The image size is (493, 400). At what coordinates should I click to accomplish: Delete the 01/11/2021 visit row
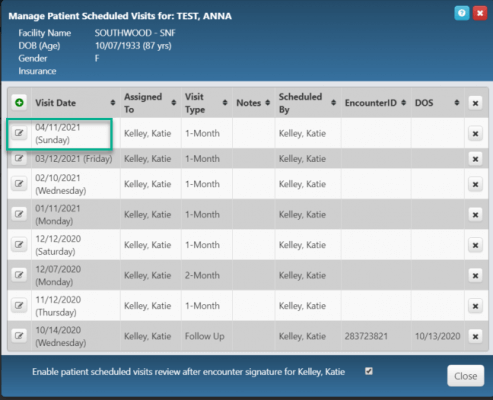pos(475,215)
